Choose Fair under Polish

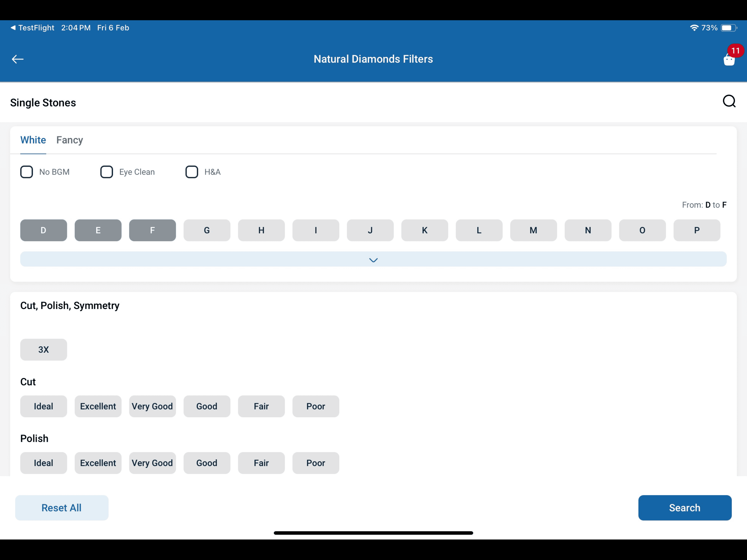(x=261, y=463)
